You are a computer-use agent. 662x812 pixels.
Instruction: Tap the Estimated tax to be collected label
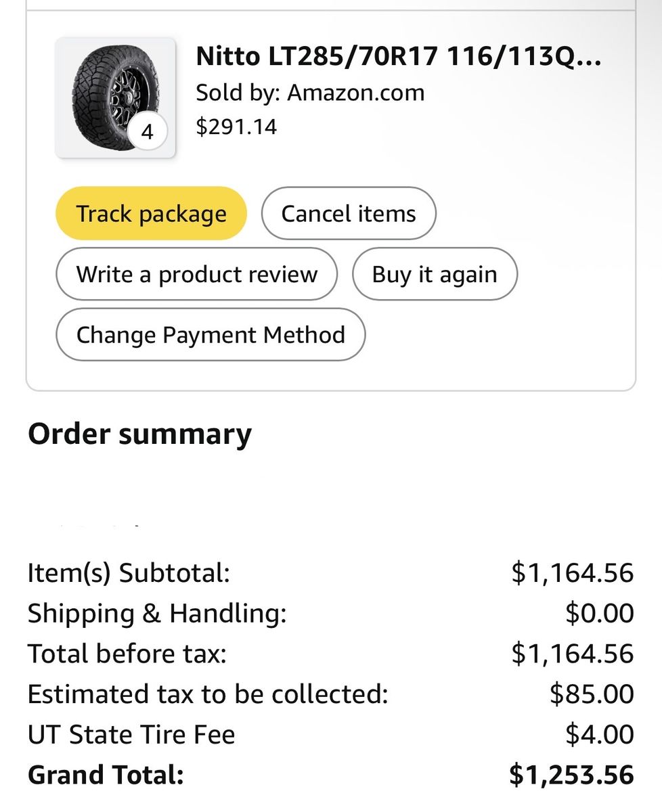(x=208, y=694)
